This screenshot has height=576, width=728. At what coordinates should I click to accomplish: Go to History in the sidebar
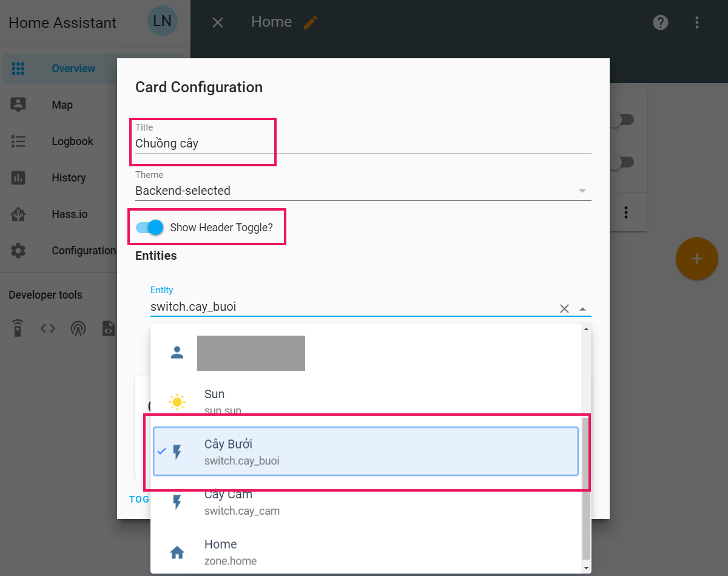pos(69,178)
